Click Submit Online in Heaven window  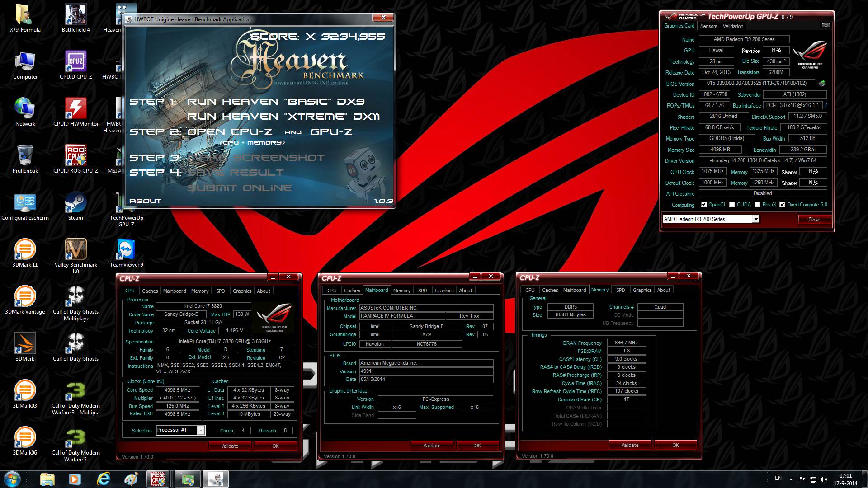tap(240, 188)
